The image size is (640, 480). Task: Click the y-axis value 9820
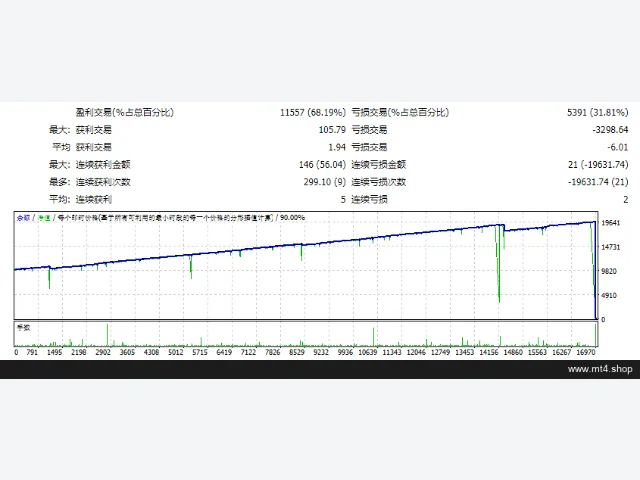609,271
